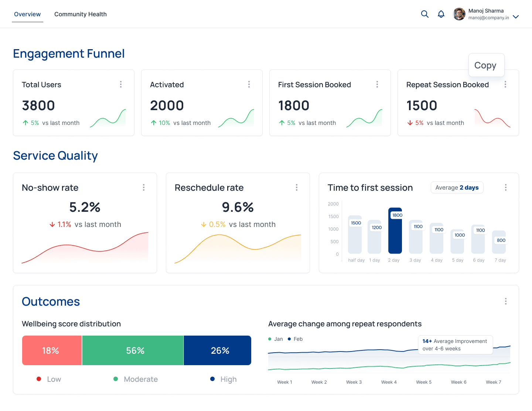
Task: Click the 9.6% reschedule rate value
Action: tap(238, 207)
